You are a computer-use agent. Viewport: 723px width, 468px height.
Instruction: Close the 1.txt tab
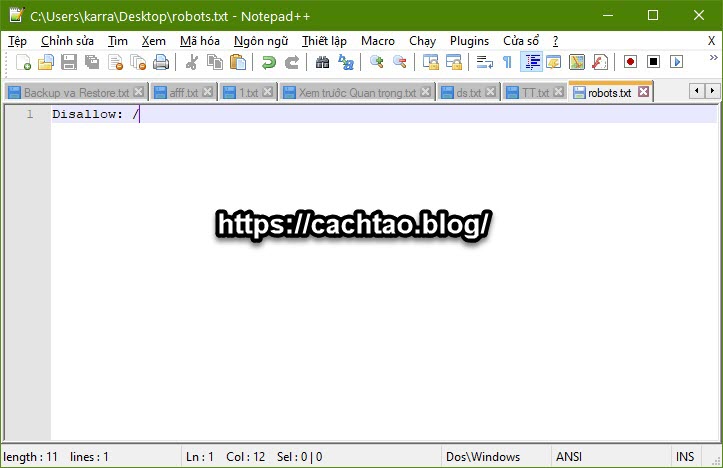(x=267, y=92)
